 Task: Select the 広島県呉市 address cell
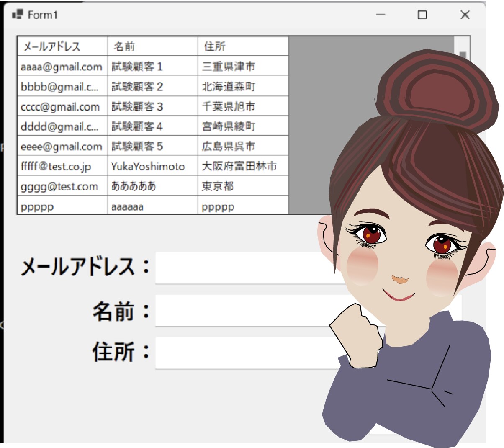243,146
